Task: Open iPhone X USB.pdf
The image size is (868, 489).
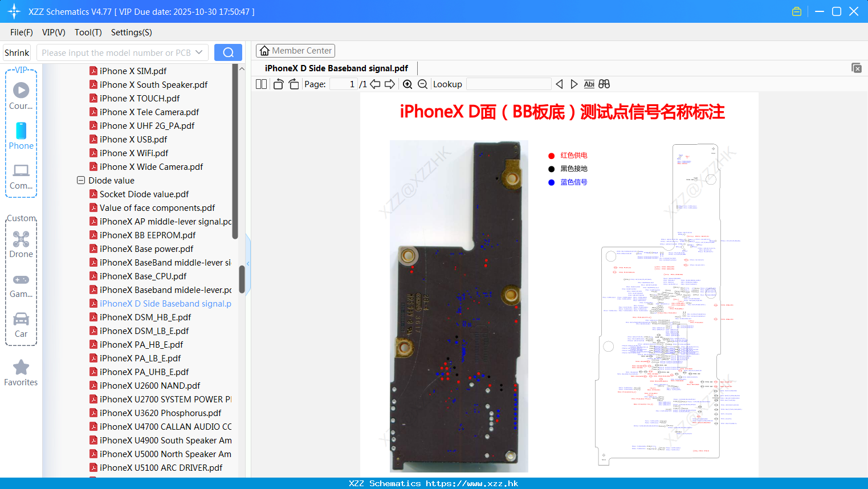Action: [x=133, y=139]
